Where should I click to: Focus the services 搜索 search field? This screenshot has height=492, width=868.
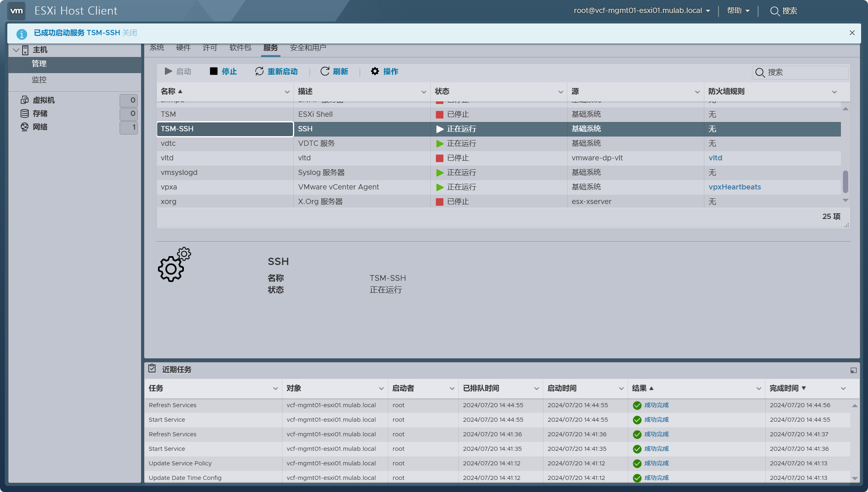point(801,72)
